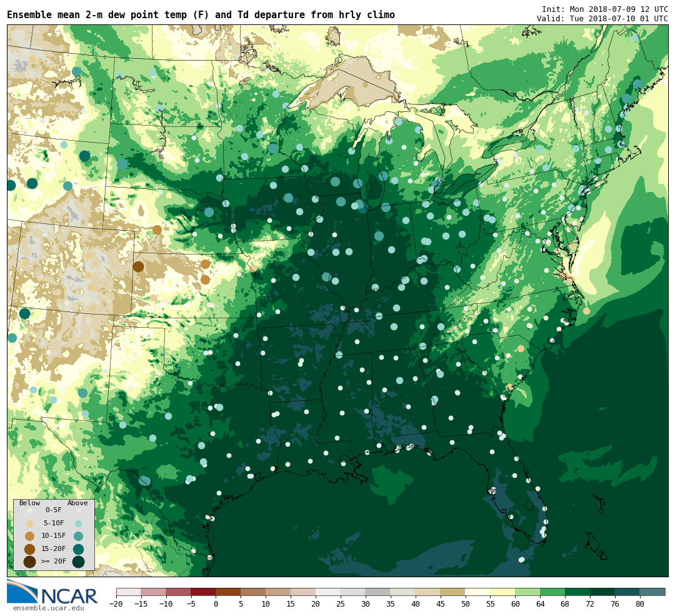Click the '64' colorbar tick label
Image resolution: width=675 pixels, height=616 pixels.
[x=540, y=604]
